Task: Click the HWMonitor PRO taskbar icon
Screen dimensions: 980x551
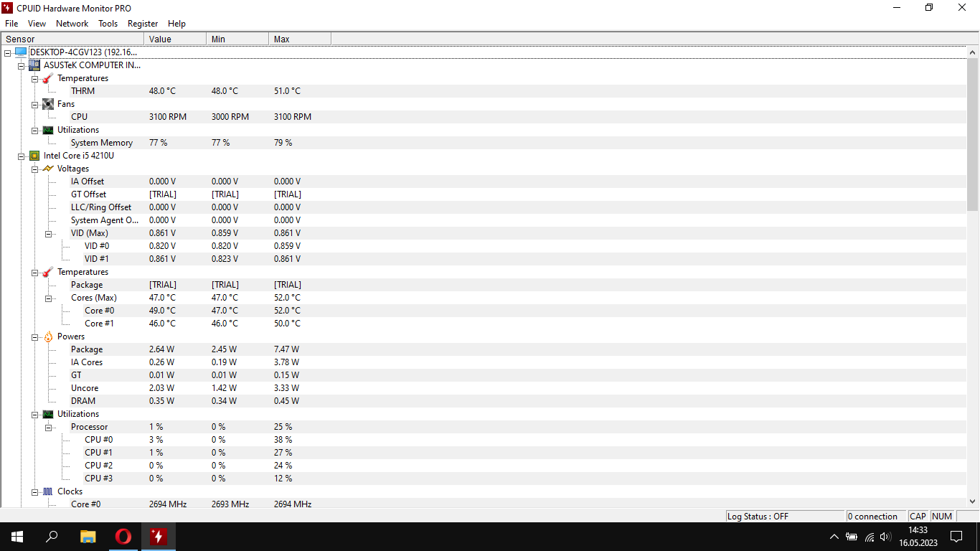Action: (x=159, y=537)
